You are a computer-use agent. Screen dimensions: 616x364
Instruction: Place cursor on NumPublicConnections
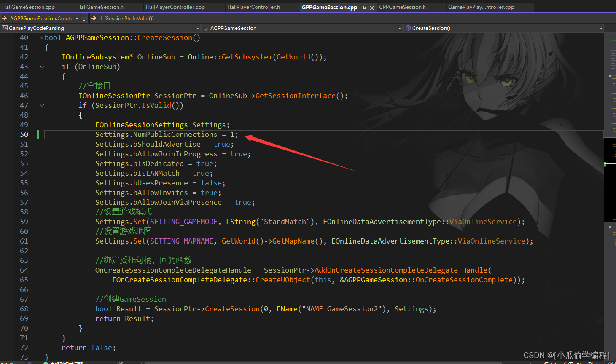[x=175, y=134]
